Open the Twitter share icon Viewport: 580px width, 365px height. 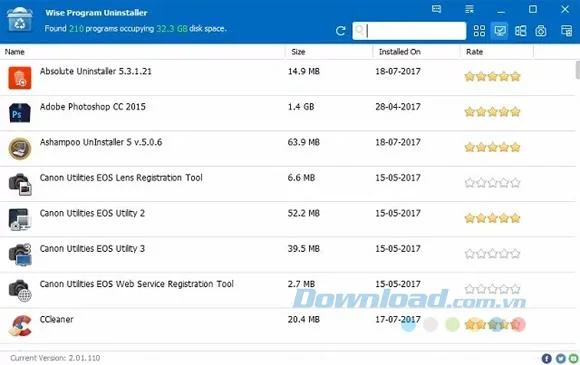(x=560, y=358)
